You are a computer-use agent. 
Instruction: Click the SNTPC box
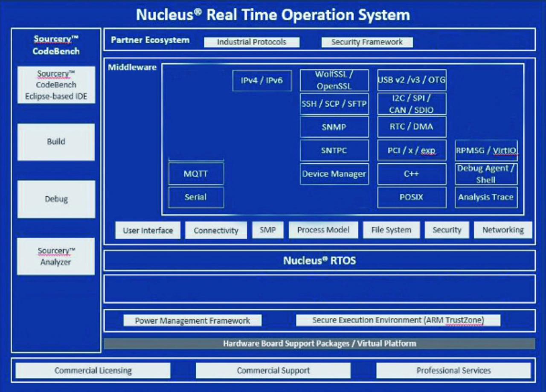click(334, 150)
